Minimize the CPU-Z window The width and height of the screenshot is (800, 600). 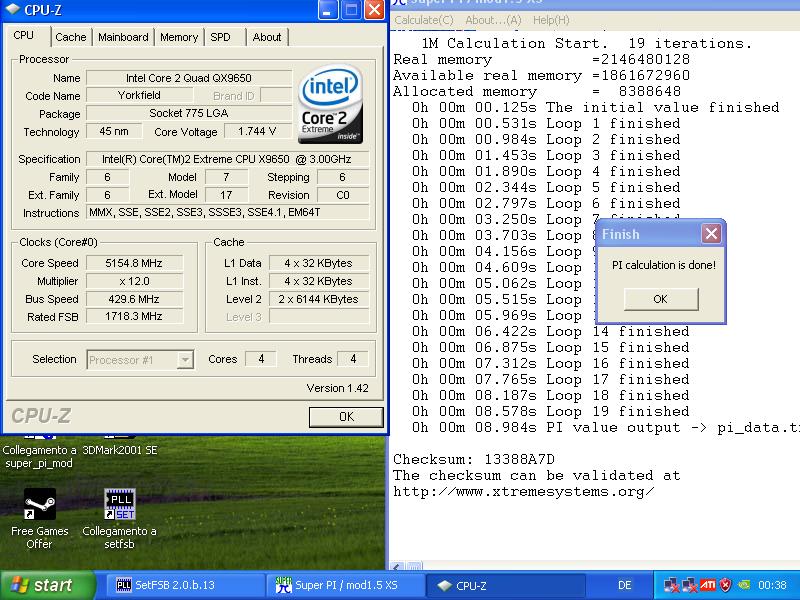pyautogui.click(x=327, y=10)
